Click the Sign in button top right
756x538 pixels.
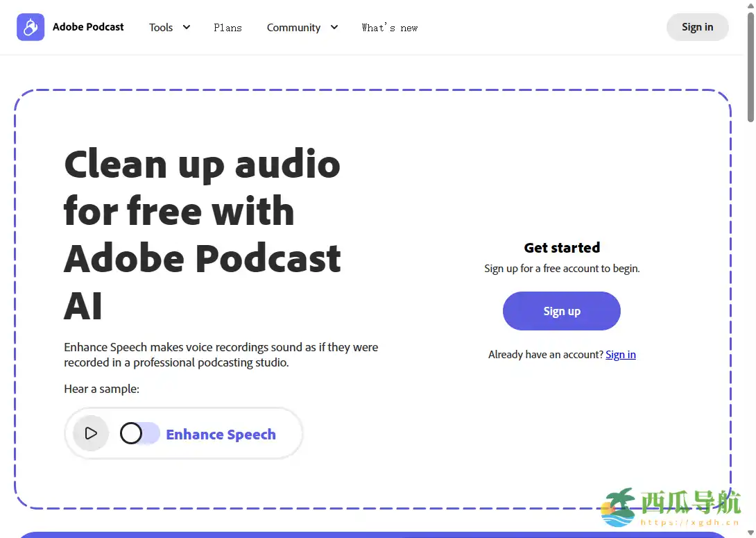697,26
